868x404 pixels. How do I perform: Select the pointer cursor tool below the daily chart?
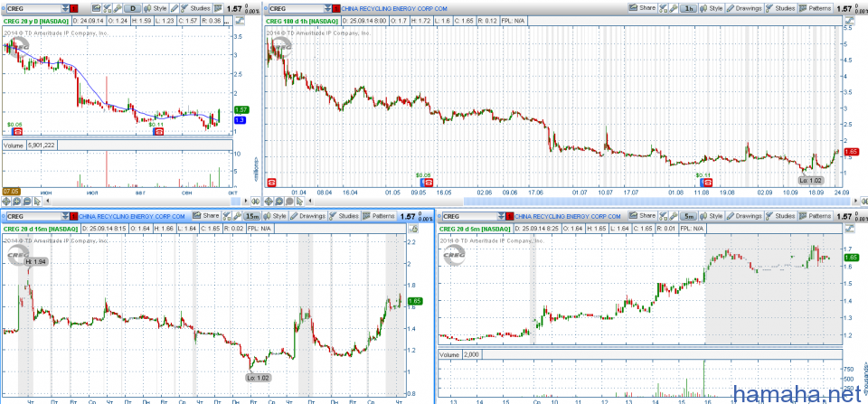[x=37, y=202]
